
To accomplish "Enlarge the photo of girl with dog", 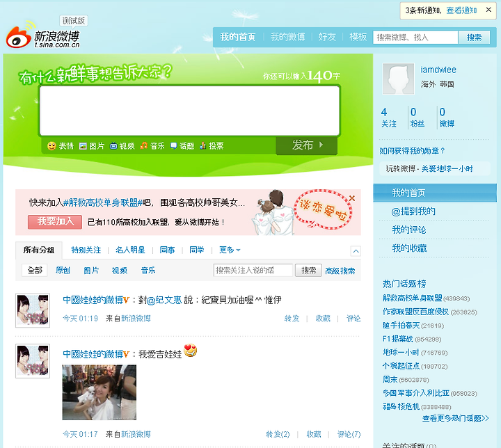I will click(100, 392).
